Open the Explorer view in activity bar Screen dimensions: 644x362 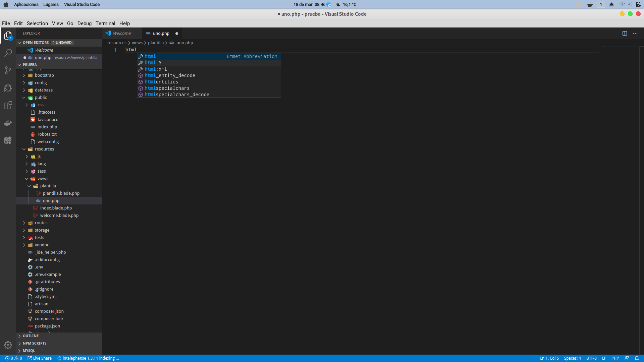(x=8, y=36)
